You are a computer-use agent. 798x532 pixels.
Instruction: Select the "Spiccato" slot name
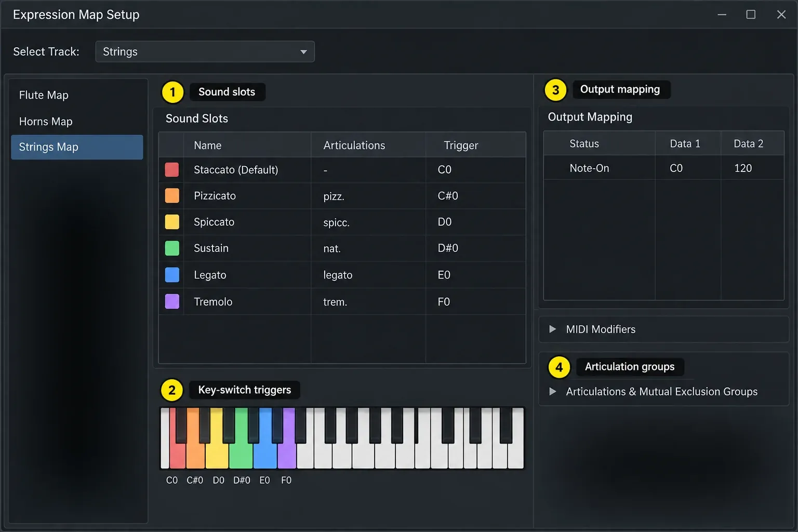point(214,222)
